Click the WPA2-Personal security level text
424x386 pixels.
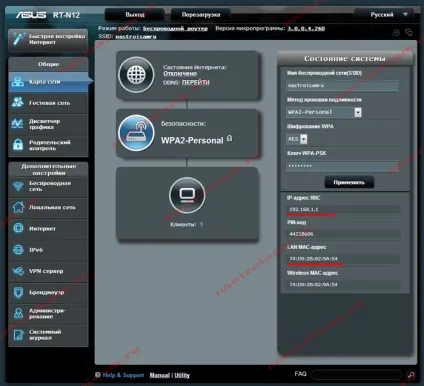click(x=192, y=140)
